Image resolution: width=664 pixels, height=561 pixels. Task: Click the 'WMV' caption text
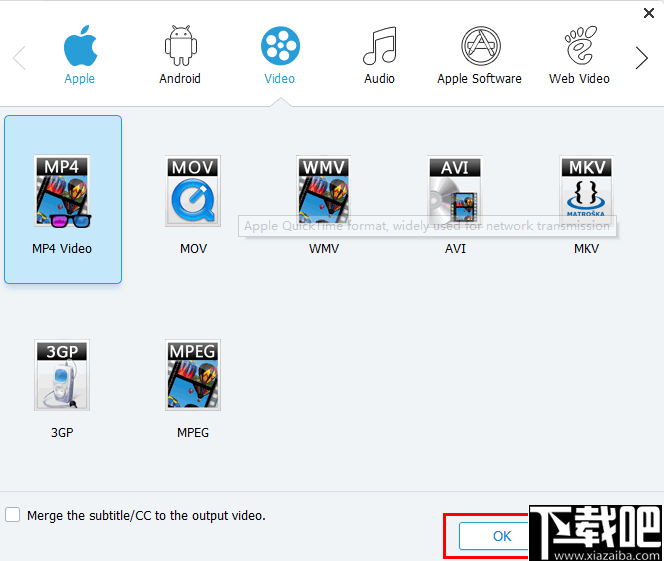[324, 249]
